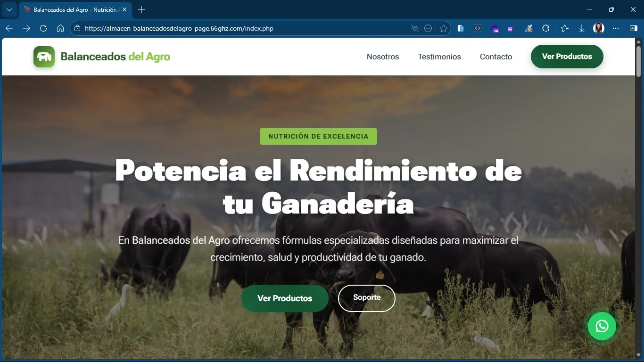Open the browser Extensions puzzle icon

point(545,28)
